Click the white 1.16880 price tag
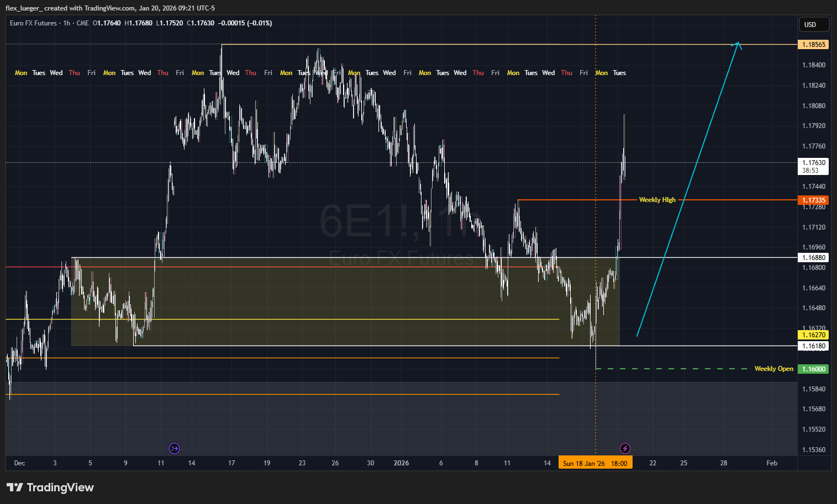This screenshot has width=837, height=504. (x=813, y=258)
